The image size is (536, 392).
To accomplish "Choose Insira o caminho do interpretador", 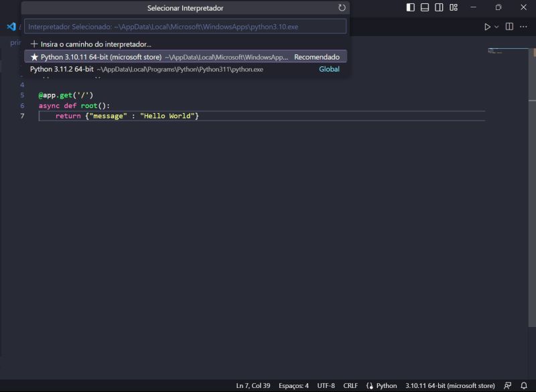I will [186, 44].
